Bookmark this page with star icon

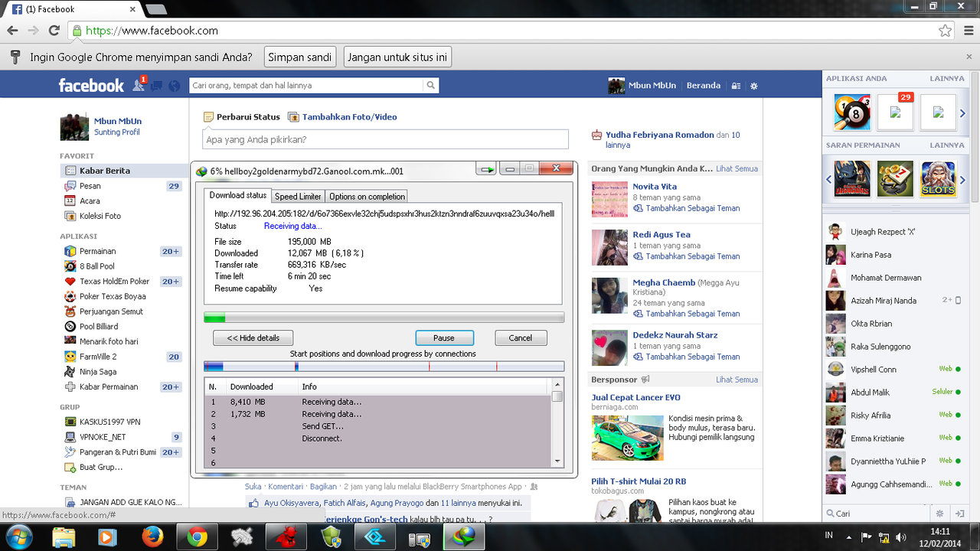(x=946, y=31)
